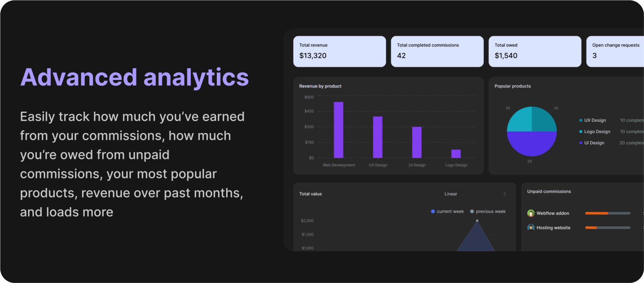Click the chevron arrows on Linear selector

tap(505, 194)
